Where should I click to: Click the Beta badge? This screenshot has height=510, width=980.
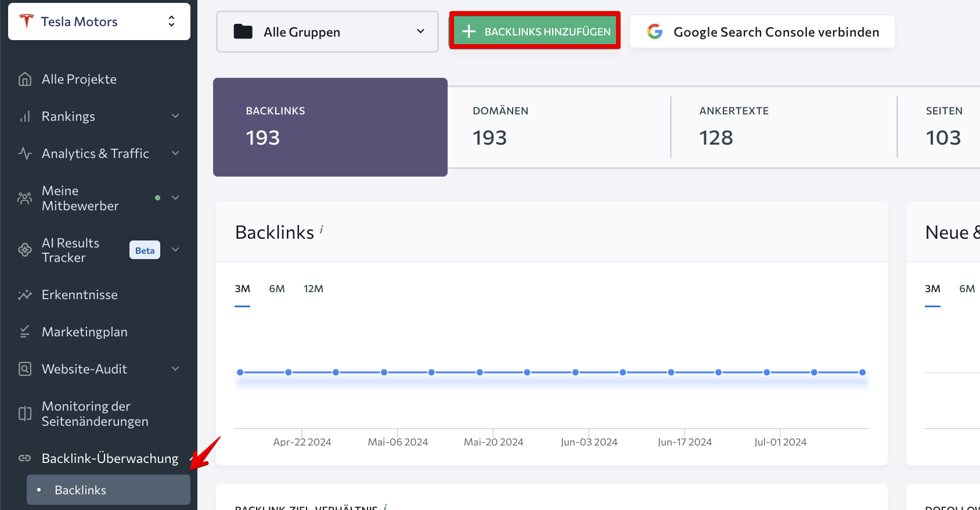click(x=145, y=250)
